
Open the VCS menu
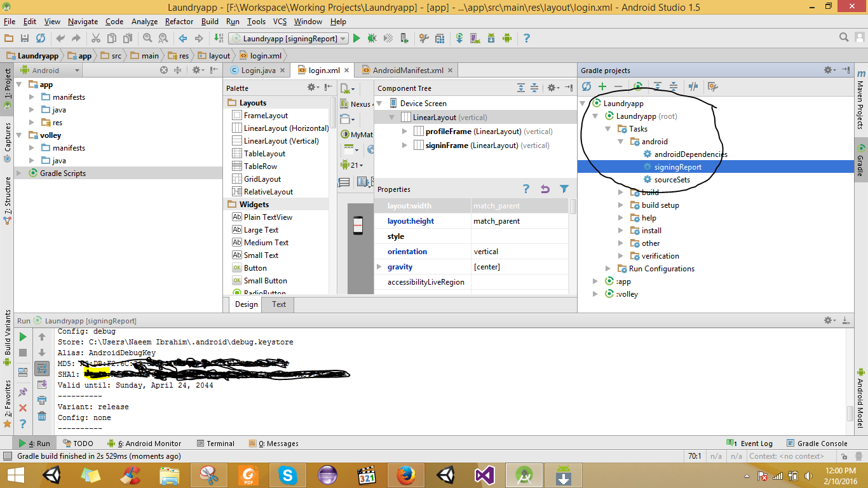[x=279, y=22]
